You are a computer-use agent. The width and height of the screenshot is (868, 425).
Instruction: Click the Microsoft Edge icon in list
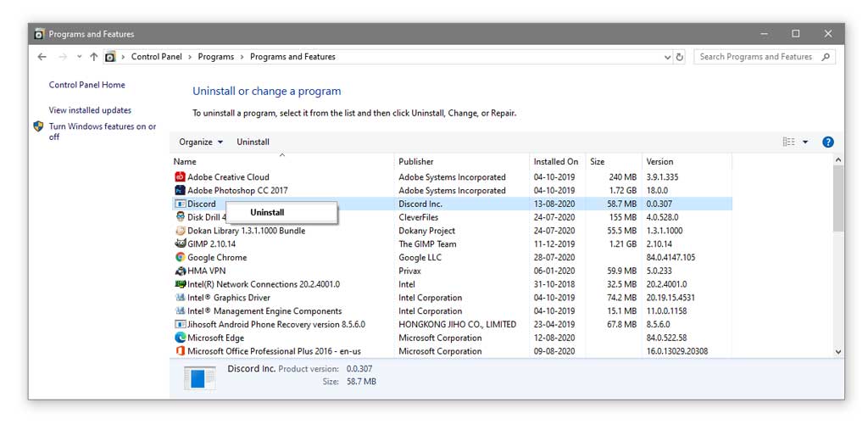[180, 338]
